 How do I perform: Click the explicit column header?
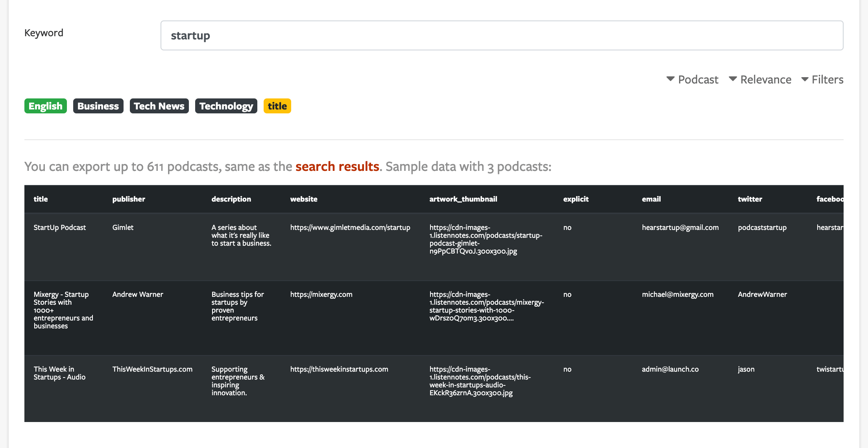576,199
